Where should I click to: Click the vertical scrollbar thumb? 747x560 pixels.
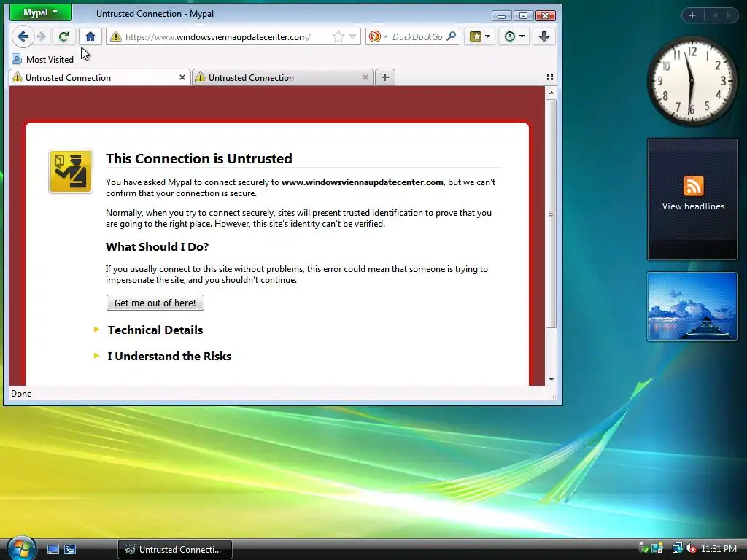click(551, 214)
